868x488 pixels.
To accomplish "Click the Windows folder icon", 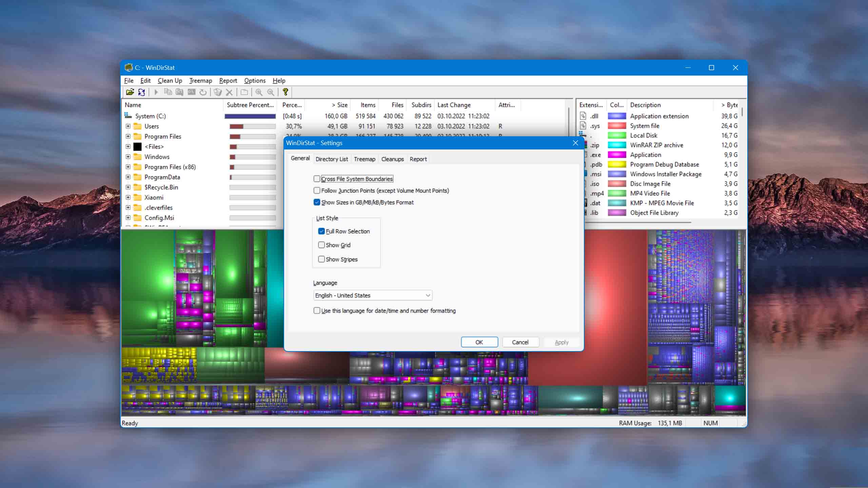I will tap(137, 157).
